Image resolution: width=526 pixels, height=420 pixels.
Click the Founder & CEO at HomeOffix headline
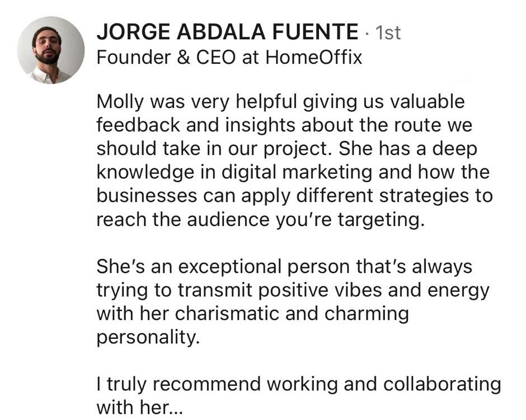[229, 57]
